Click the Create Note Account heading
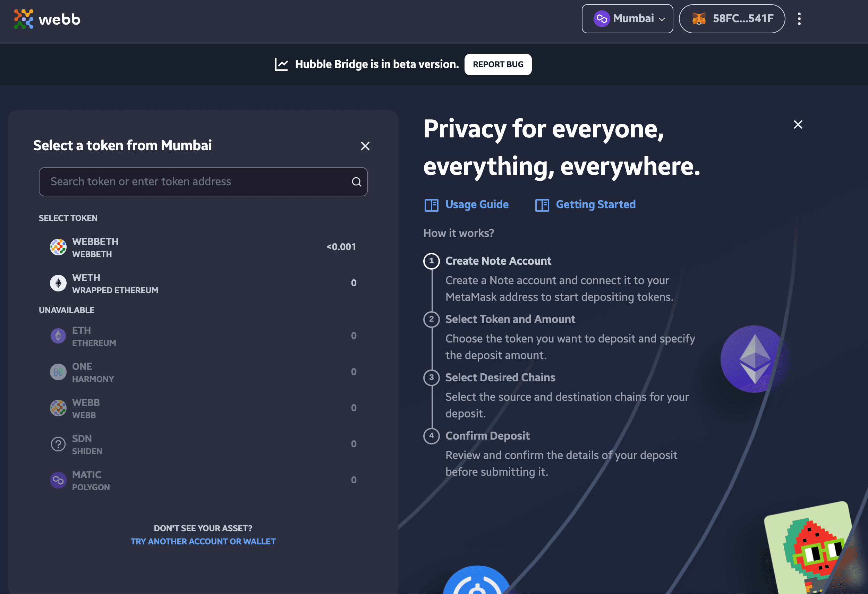The width and height of the screenshot is (868, 594). (x=498, y=261)
